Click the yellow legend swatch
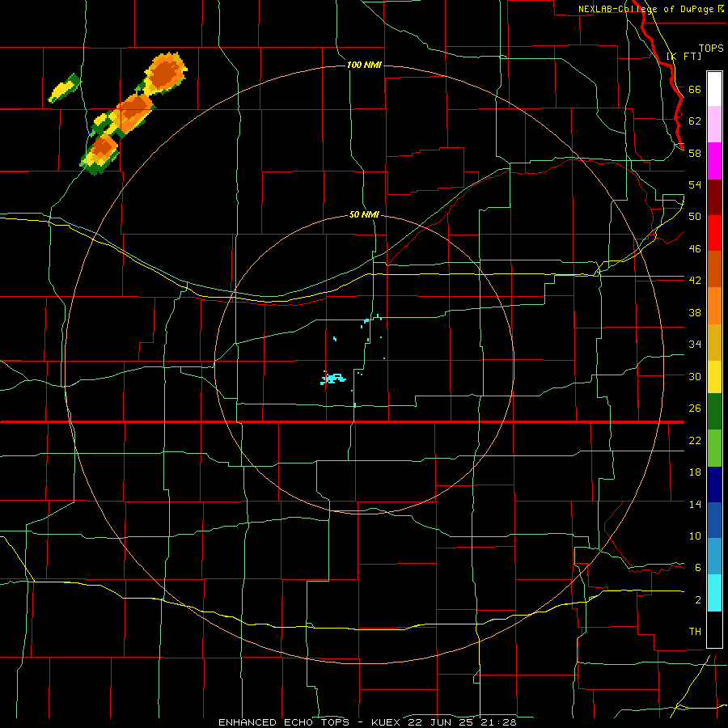728x728 pixels. tap(714, 377)
